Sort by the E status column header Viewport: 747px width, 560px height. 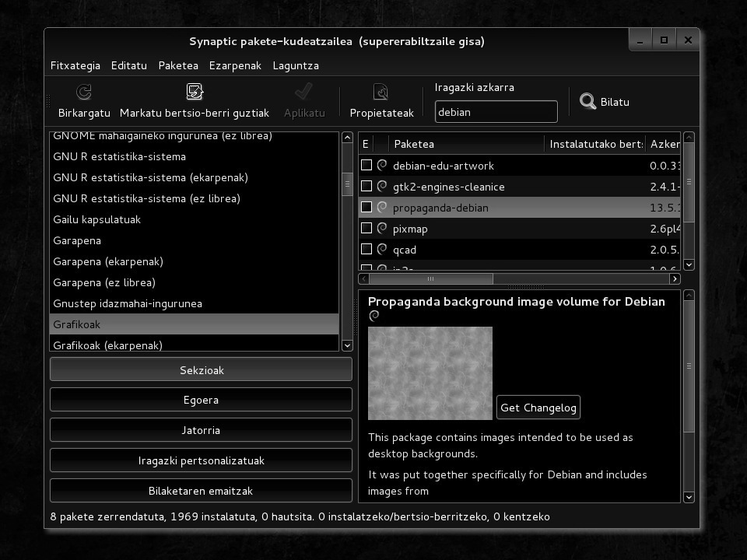coord(366,144)
